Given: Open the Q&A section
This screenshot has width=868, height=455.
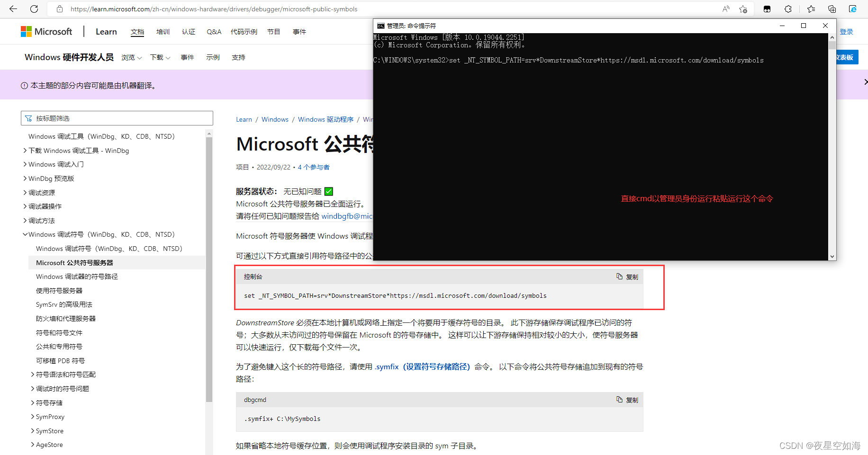Looking at the screenshot, I should point(214,31).
